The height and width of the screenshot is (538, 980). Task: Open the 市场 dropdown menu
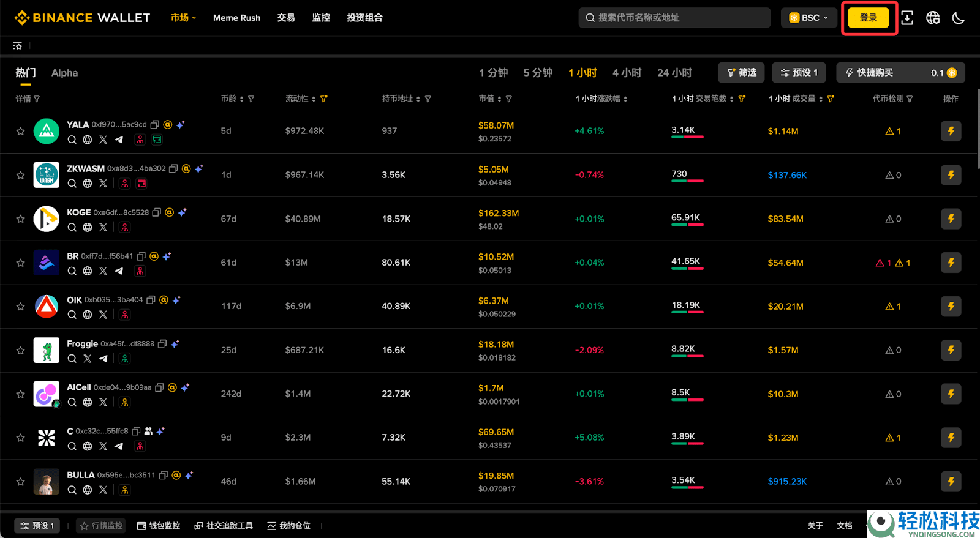[183, 18]
